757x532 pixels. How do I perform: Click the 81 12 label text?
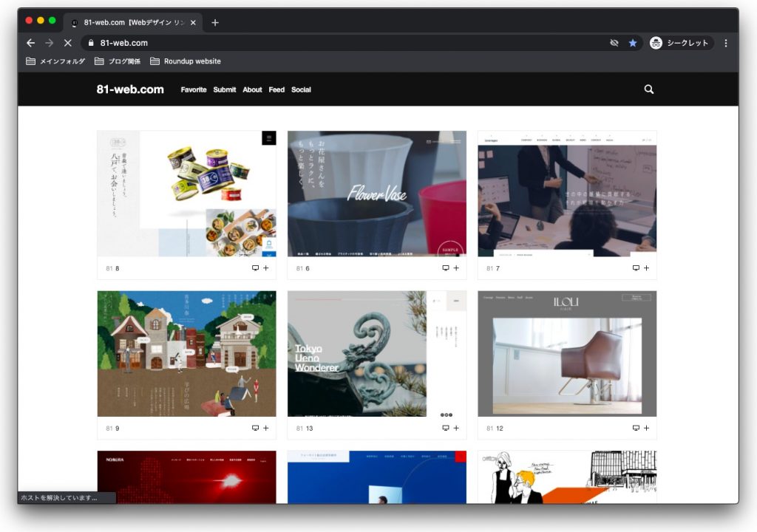tap(495, 429)
